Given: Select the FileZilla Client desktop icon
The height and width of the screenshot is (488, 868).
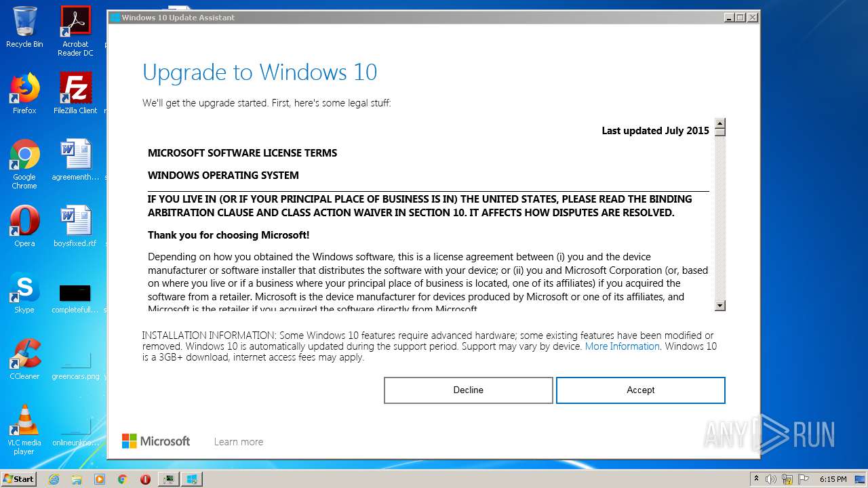Looking at the screenshot, I should 75,94.
